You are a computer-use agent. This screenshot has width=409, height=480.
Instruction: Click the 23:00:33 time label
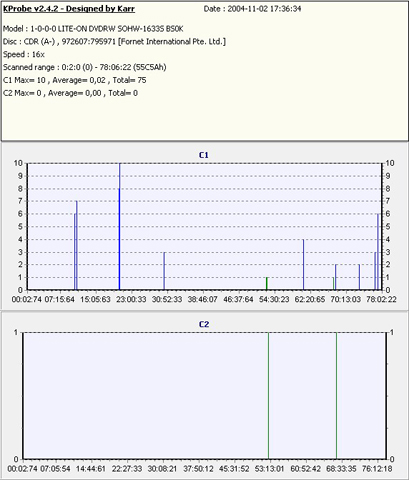131,299
